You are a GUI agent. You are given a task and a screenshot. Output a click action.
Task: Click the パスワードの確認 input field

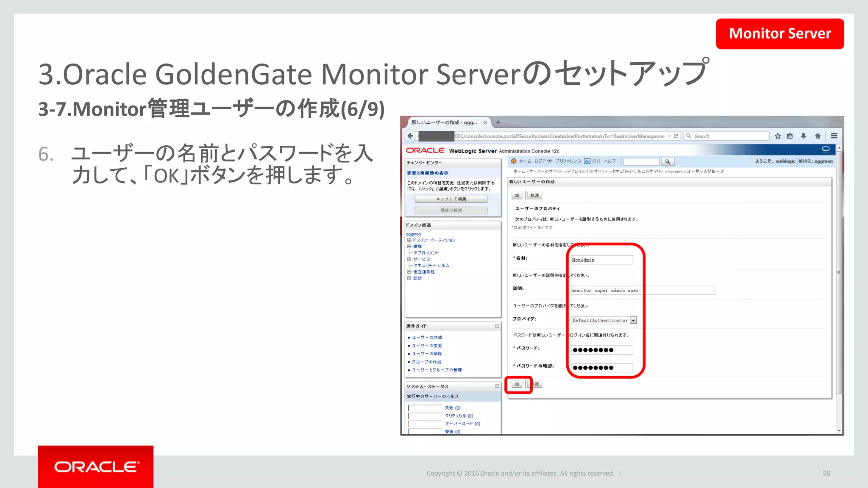pos(602,368)
